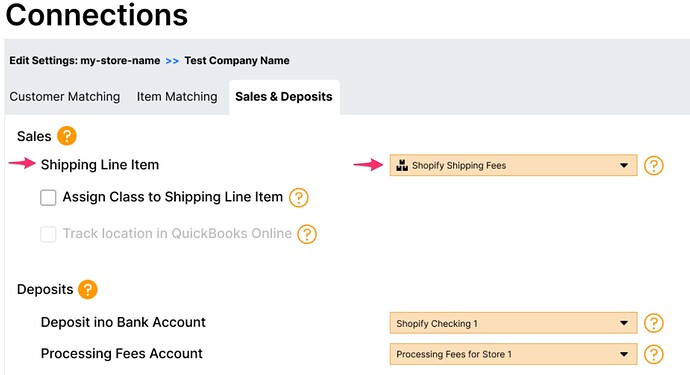
Task: Show help for Assign Class to Shipping
Action: click(x=299, y=198)
